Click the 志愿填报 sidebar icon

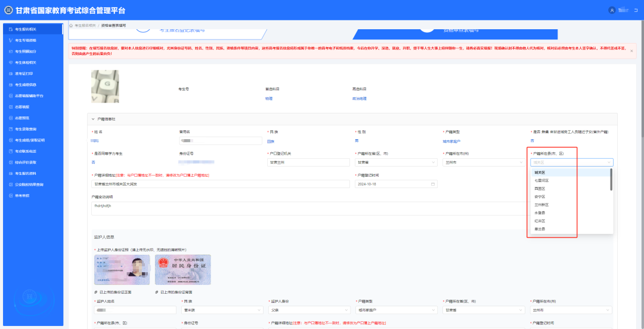coord(8,107)
